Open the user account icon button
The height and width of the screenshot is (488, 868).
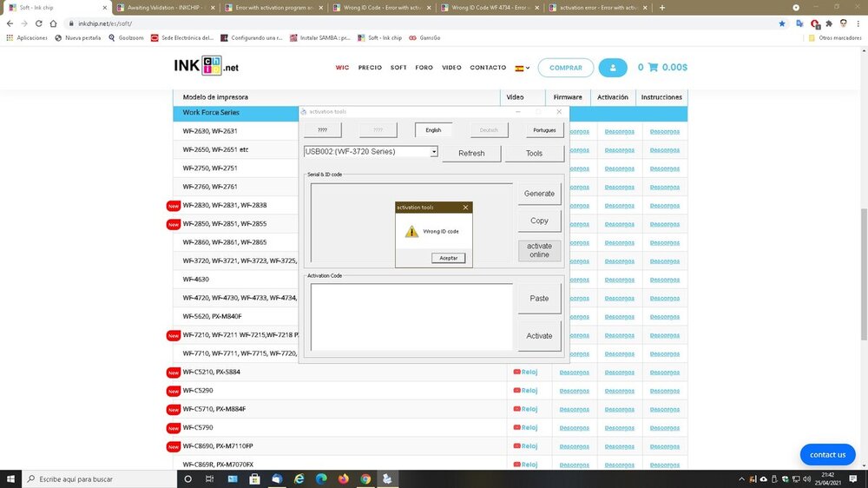612,68
